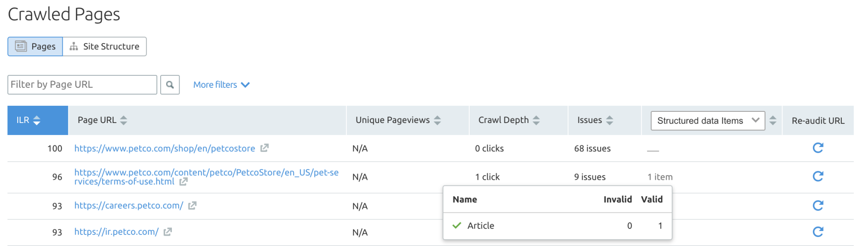868x246 pixels.
Task: Sort by Crawl Depth column
Action: [x=536, y=120]
